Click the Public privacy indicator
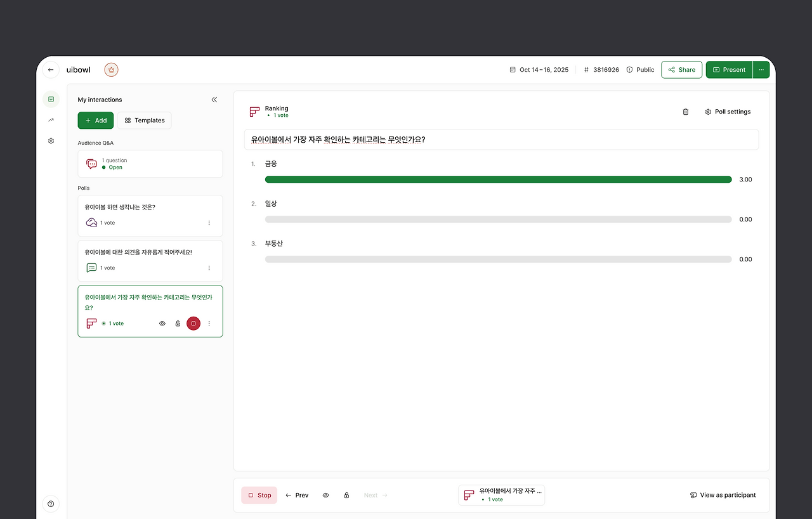Viewport: 812px width, 519px height. [640, 70]
